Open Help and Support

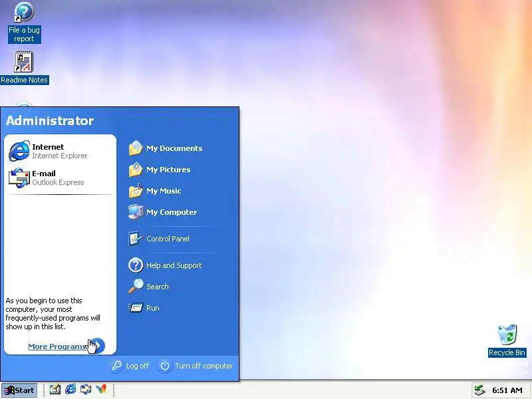tap(165, 265)
